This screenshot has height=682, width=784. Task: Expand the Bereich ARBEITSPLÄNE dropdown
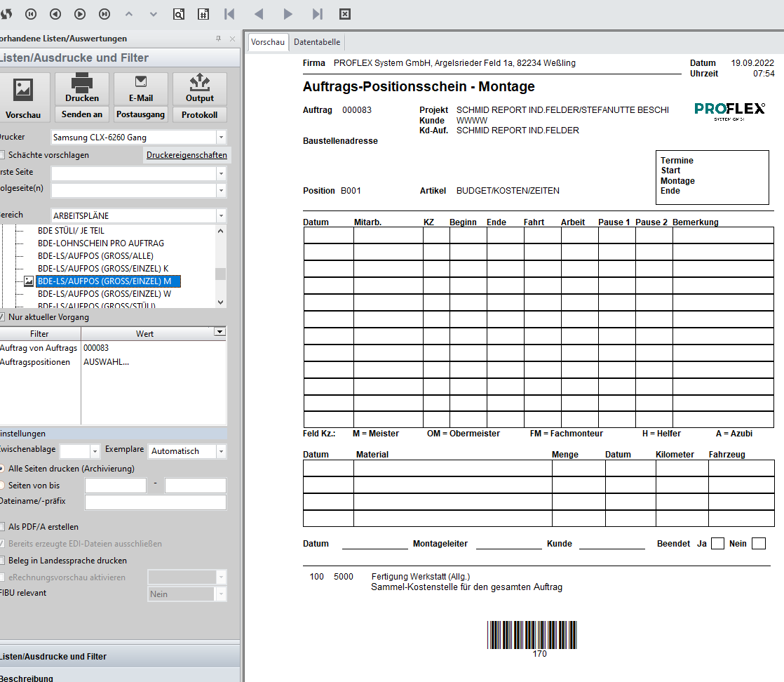222,215
